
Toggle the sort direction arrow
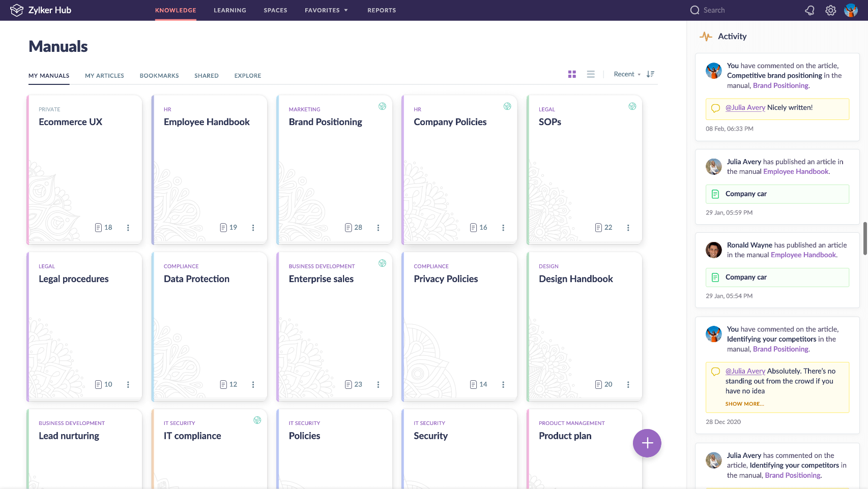(x=650, y=74)
